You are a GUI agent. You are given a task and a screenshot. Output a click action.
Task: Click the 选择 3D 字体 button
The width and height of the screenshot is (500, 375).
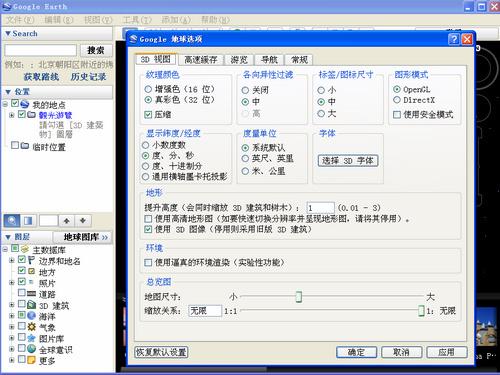pyautogui.click(x=348, y=161)
